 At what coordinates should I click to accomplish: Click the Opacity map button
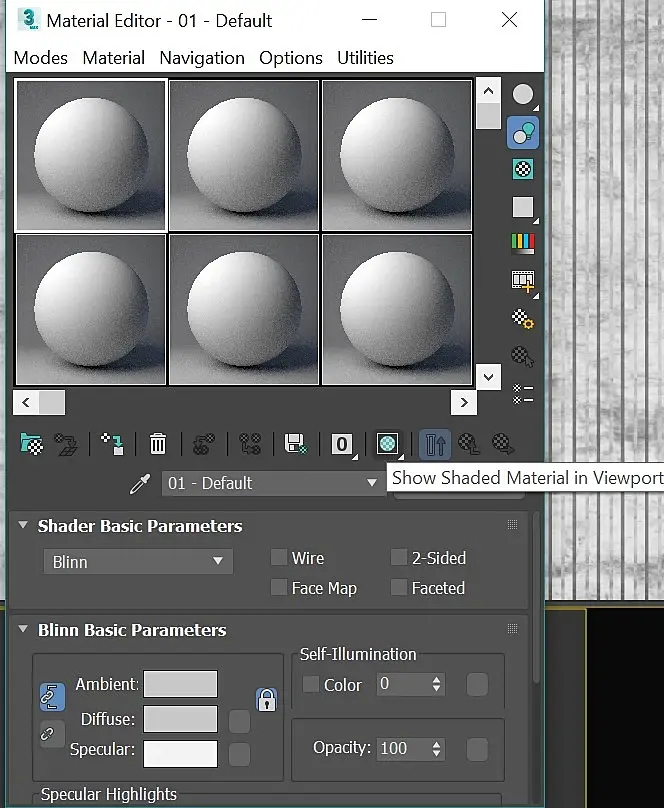[477, 749]
